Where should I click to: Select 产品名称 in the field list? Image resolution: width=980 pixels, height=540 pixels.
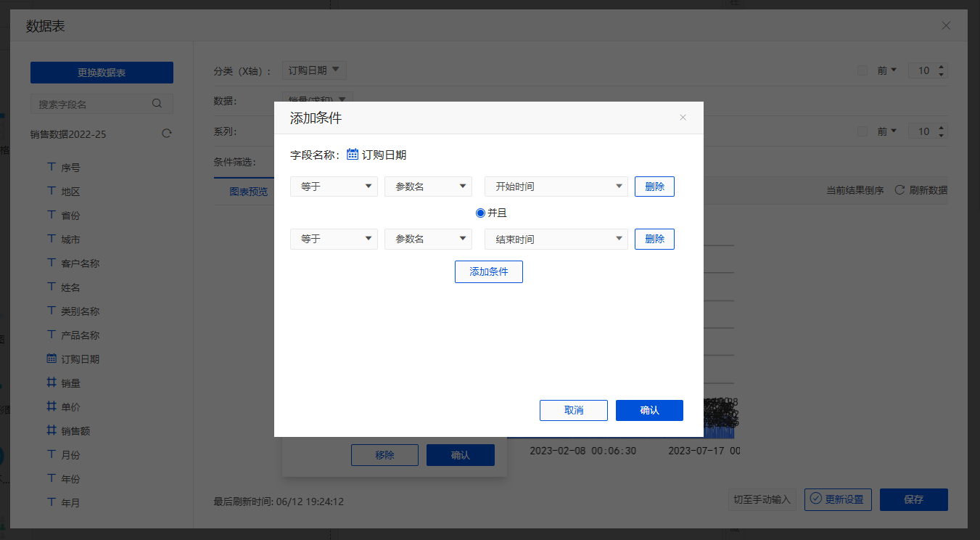(80, 335)
